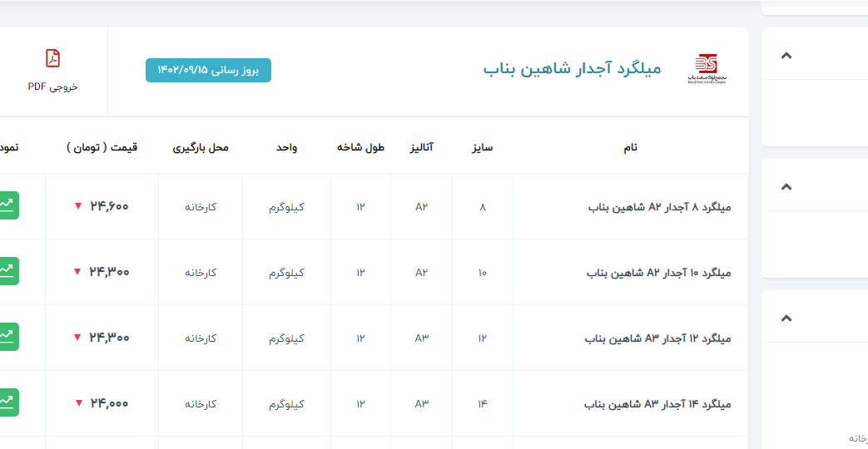
Task: Click the بروز رسانی ۱۴۰۲/۰۹/۱۵ date badge
Action: click(x=208, y=71)
